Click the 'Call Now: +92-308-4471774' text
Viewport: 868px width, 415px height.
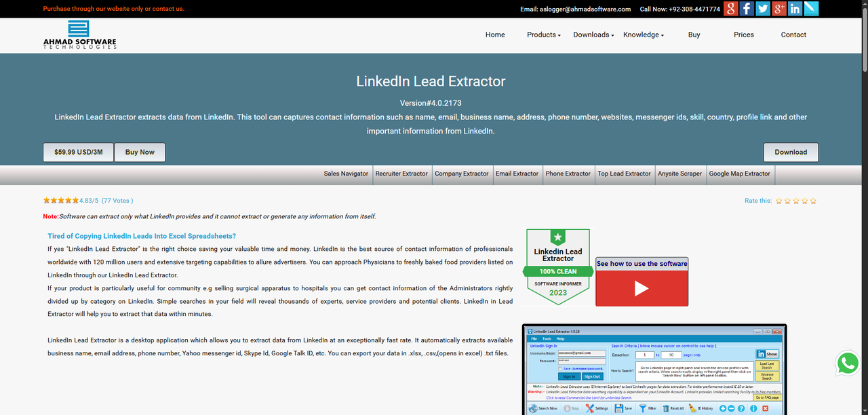tap(680, 9)
